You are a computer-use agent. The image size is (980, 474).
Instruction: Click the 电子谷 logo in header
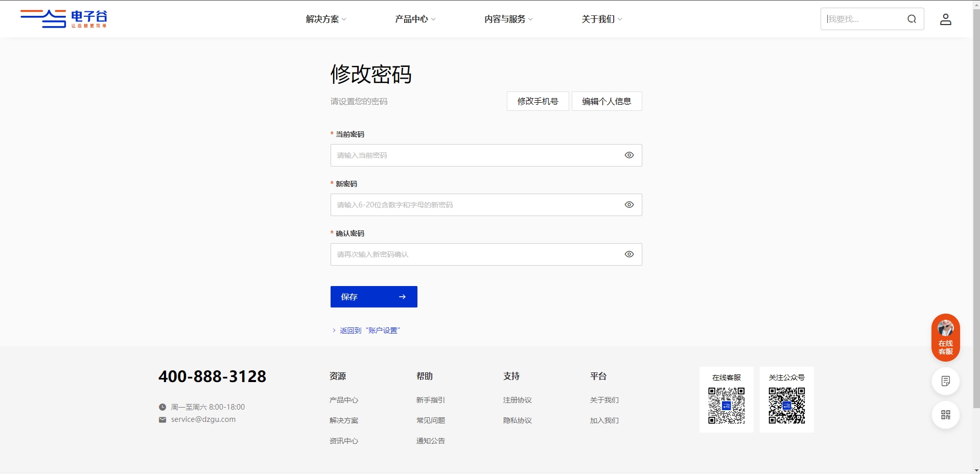coord(64,19)
